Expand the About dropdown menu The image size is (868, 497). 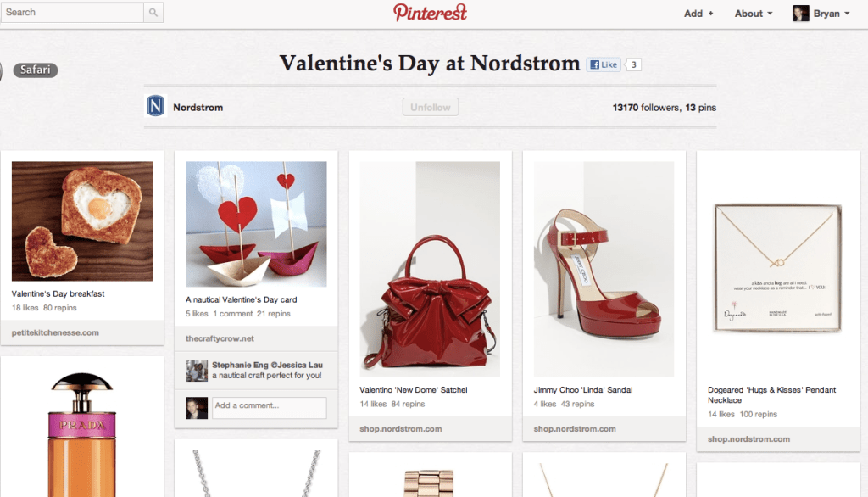point(751,13)
